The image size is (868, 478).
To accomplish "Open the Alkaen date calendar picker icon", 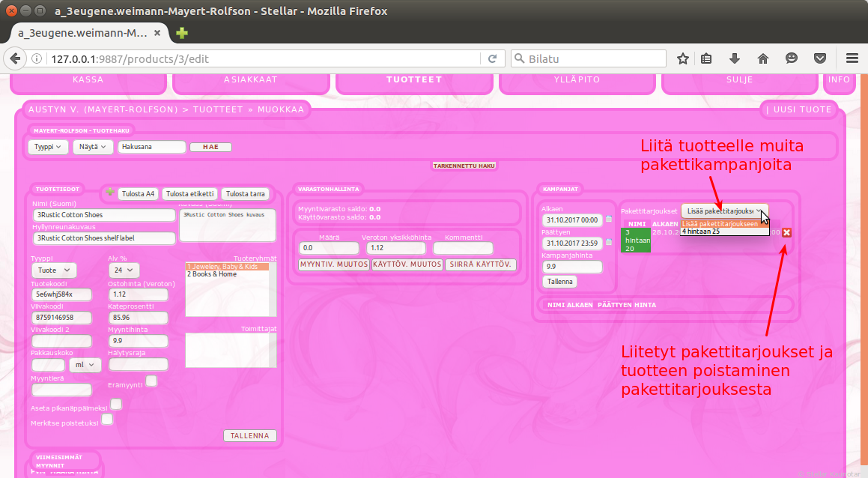I will (x=608, y=220).
